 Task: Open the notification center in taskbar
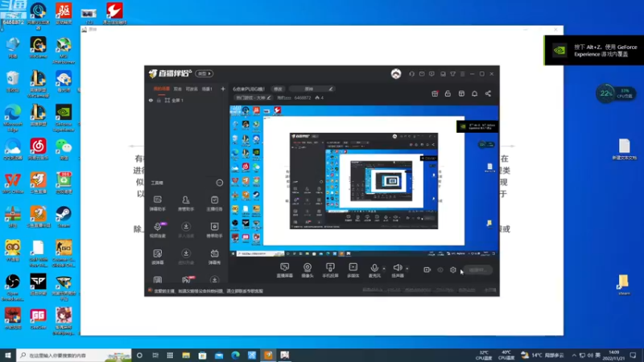tap(633, 355)
